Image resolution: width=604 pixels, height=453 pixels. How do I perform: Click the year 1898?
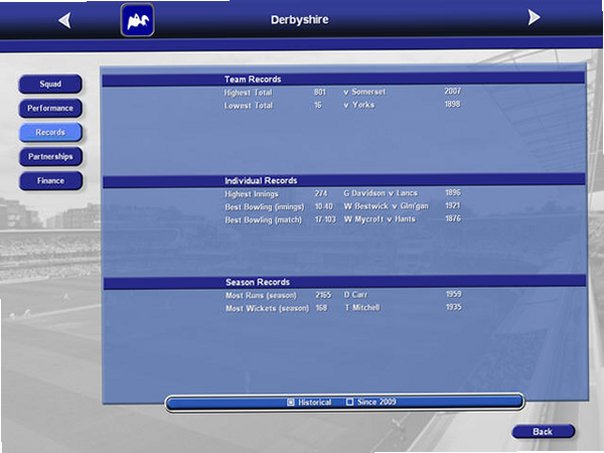(453, 104)
